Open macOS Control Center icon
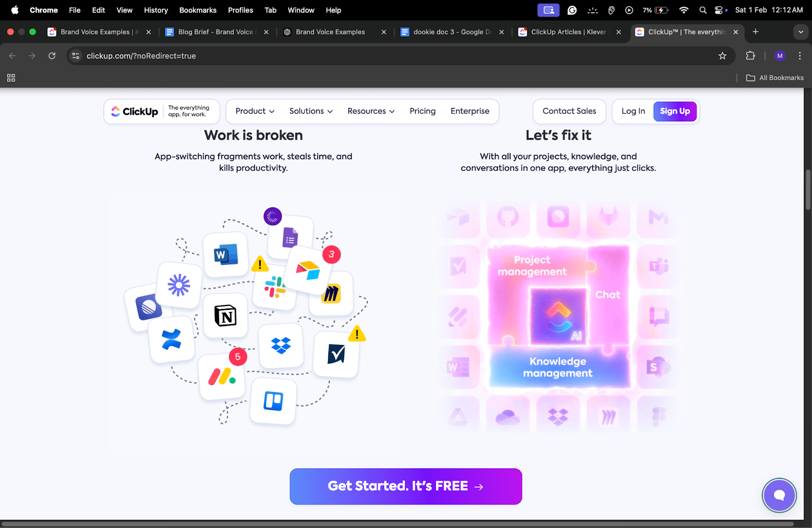This screenshot has width=812, height=528. click(x=719, y=10)
